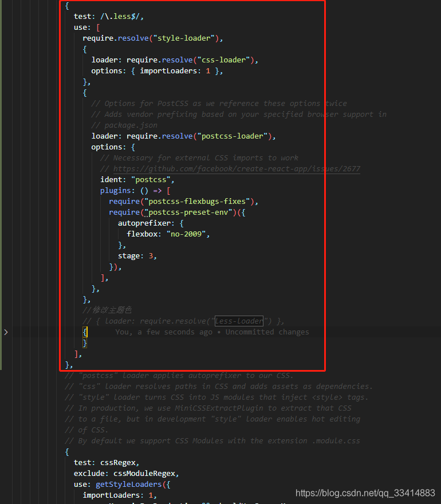
Task: Click the "postcss-loader" loader line
Action: [183, 136]
